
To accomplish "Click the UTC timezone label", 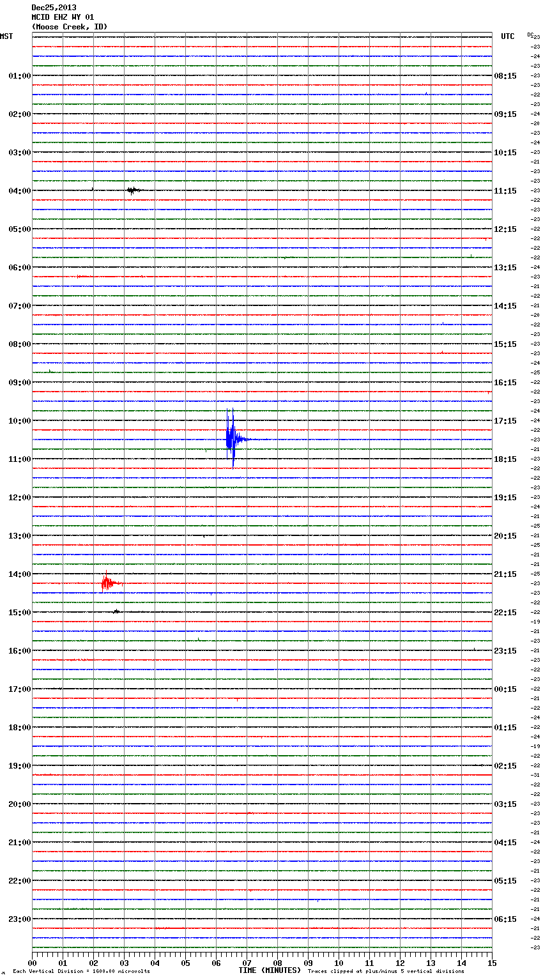I will click(507, 36).
